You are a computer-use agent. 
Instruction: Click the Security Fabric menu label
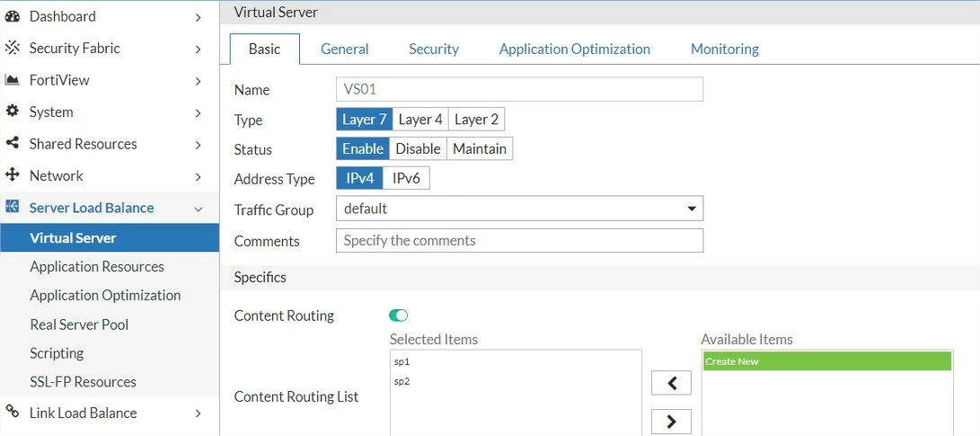coord(75,49)
